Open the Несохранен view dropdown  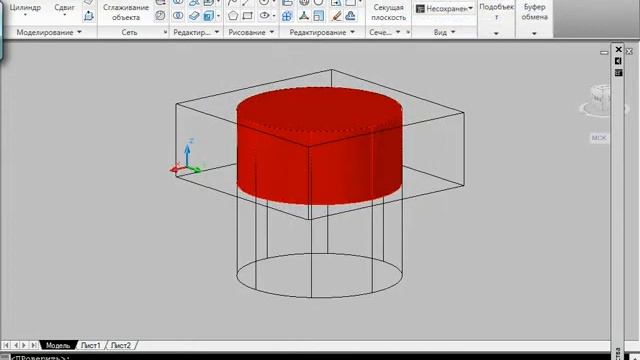tap(444, 8)
